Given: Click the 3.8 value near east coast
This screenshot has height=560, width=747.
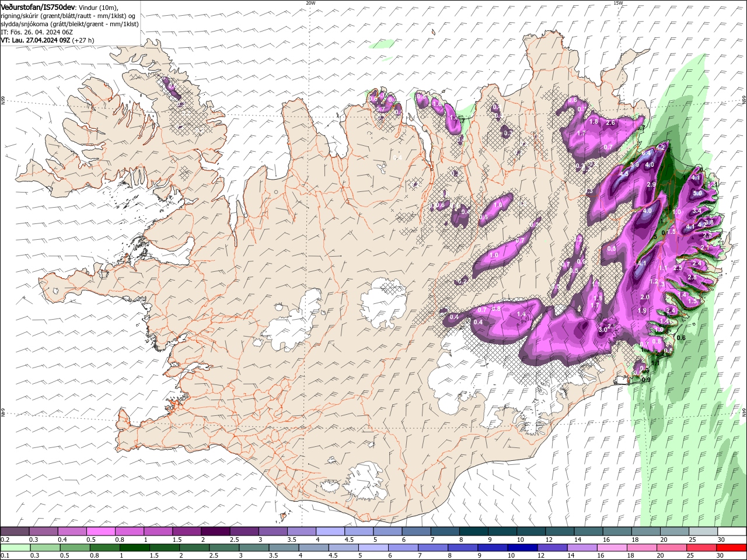Looking at the screenshot, I should point(709,223).
